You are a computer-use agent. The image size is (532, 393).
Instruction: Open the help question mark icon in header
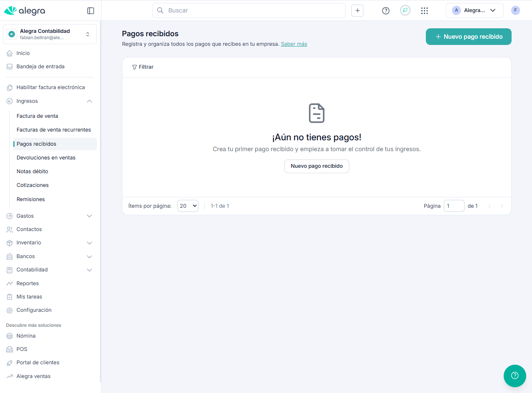pos(385,11)
